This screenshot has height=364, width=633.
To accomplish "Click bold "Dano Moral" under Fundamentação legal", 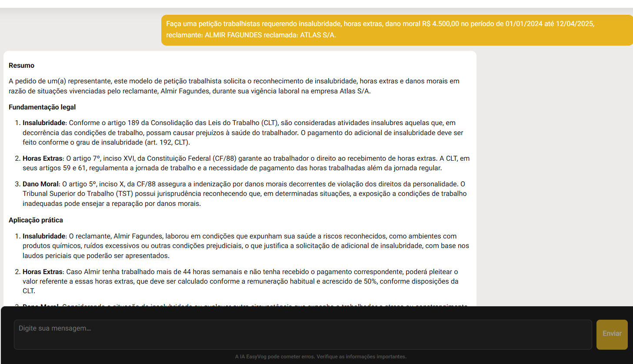I will pyautogui.click(x=40, y=184).
